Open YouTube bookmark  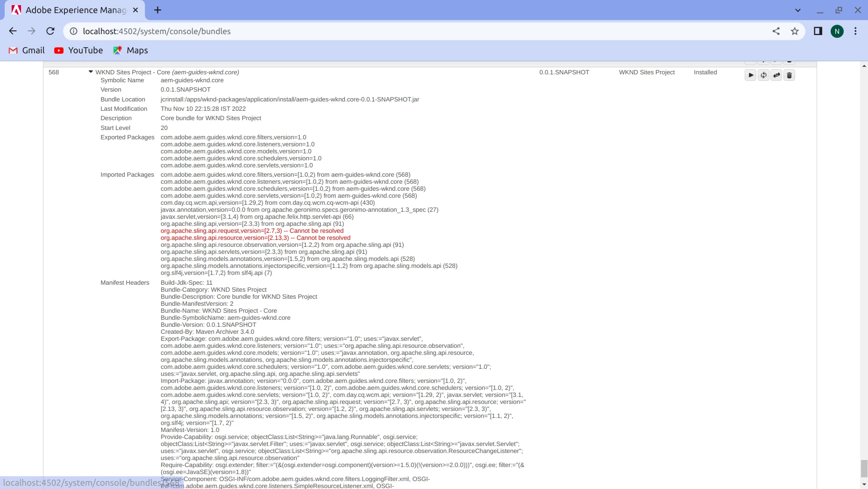pos(78,50)
